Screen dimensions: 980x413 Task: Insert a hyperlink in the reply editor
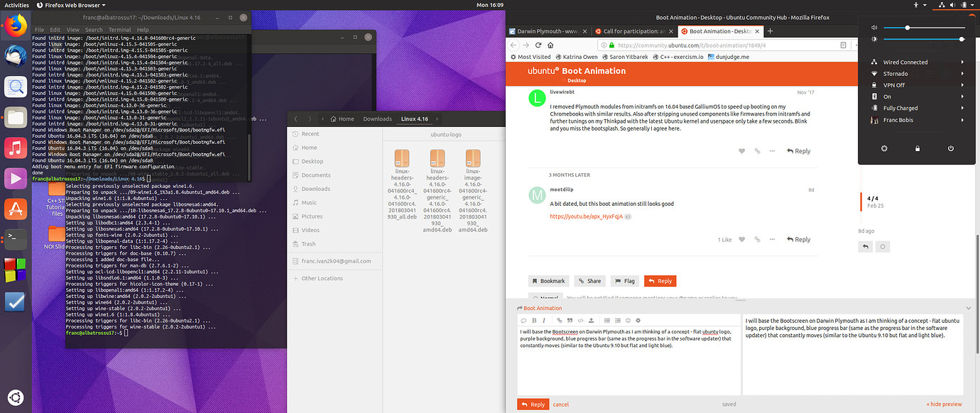click(560, 320)
